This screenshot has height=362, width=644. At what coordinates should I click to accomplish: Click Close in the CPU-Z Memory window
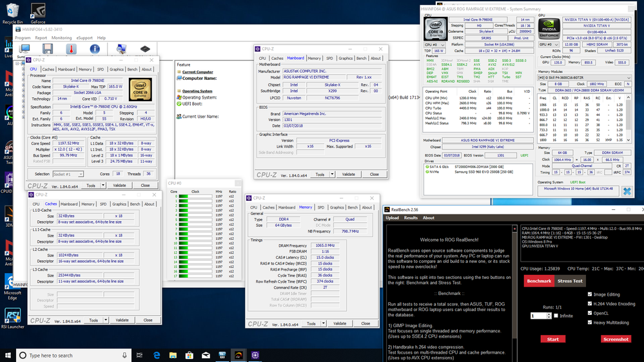[x=366, y=323]
